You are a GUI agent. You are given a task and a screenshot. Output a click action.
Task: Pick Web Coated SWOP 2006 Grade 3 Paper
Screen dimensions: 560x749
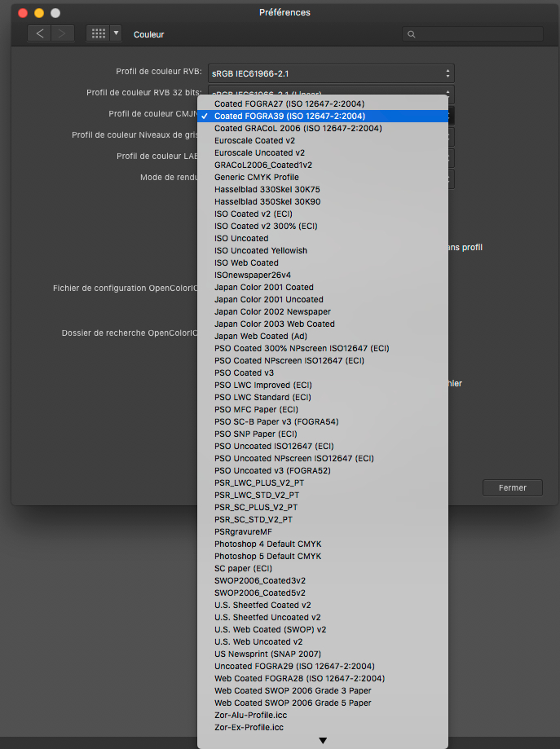tap(323, 690)
